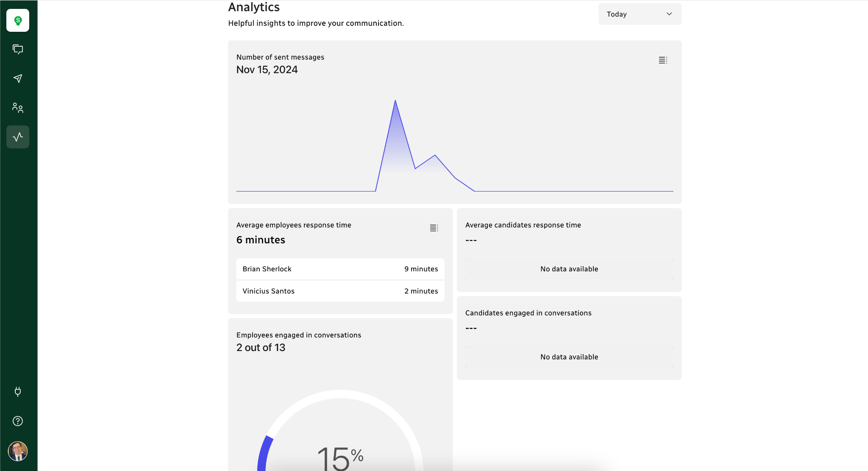Image resolution: width=868 pixels, height=471 pixels.
Task: Click the Candidates engaged in conversations card
Action: (569, 337)
